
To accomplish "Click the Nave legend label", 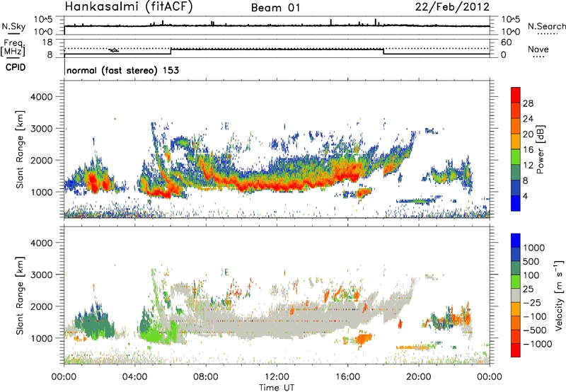I will point(538,50).
